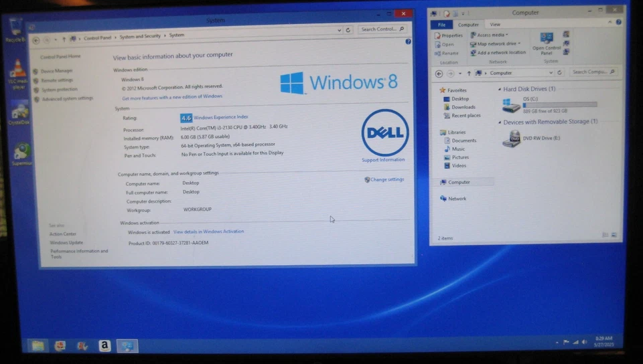The image size is (643, 364).
Task: Click Control Panel in the breadcrumb
Action: click(98, 38)
